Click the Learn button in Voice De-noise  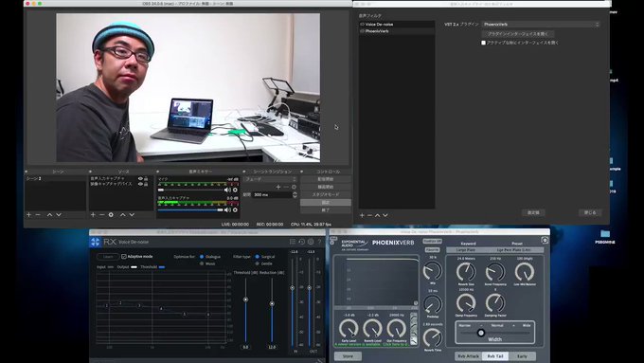108,257
